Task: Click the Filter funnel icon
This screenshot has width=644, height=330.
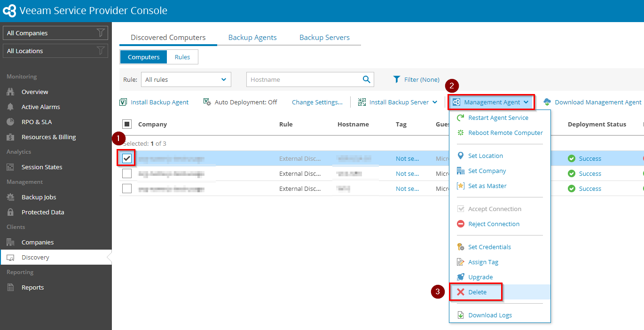Action: pos(397,79)
